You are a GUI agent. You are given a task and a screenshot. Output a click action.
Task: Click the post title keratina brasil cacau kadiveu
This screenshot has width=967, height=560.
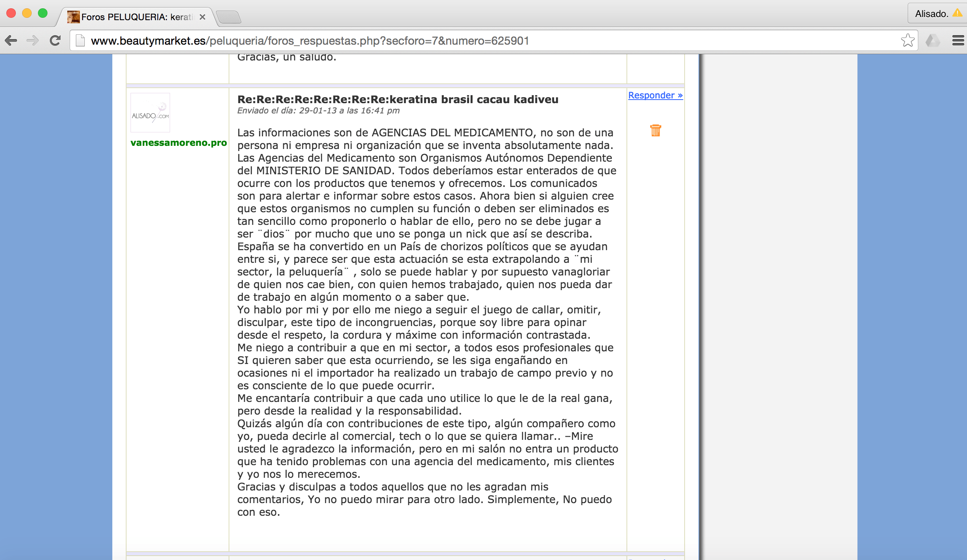click(x=398, y=99)
